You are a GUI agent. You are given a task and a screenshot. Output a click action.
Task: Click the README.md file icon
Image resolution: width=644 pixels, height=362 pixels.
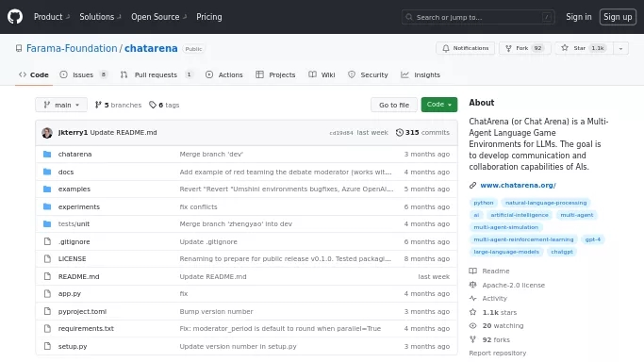click(47, 276)
